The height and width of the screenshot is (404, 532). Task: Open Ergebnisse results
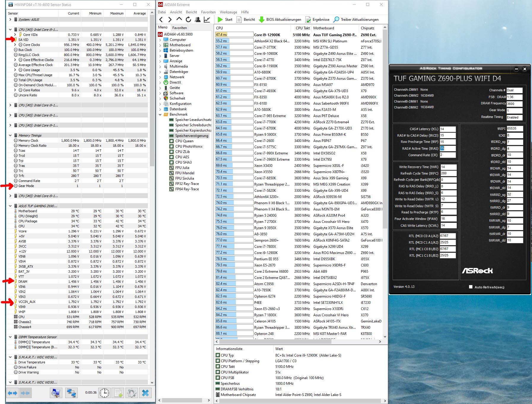[317, 20]
